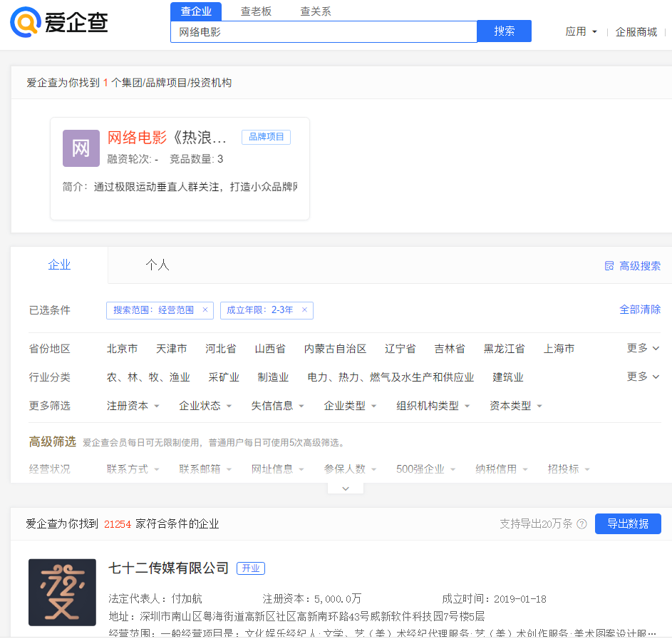Image resolution: width=672 pixels, height=639 pixels.
Task: Click the search input field
Action: click(323, 32)
